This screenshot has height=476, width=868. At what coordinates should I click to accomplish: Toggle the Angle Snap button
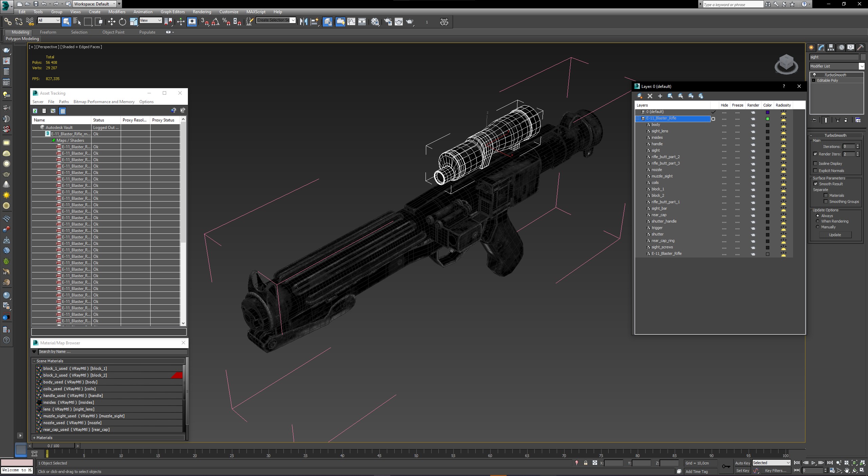point(215,22)
